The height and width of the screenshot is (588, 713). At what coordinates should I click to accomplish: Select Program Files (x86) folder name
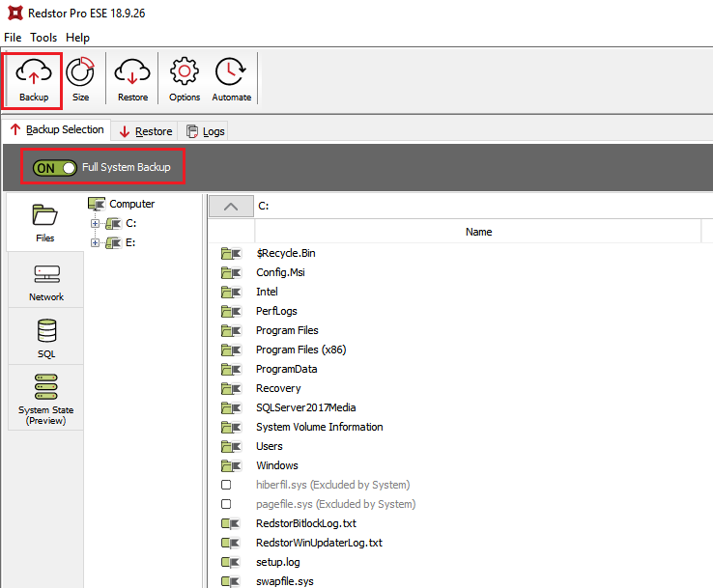301,350
